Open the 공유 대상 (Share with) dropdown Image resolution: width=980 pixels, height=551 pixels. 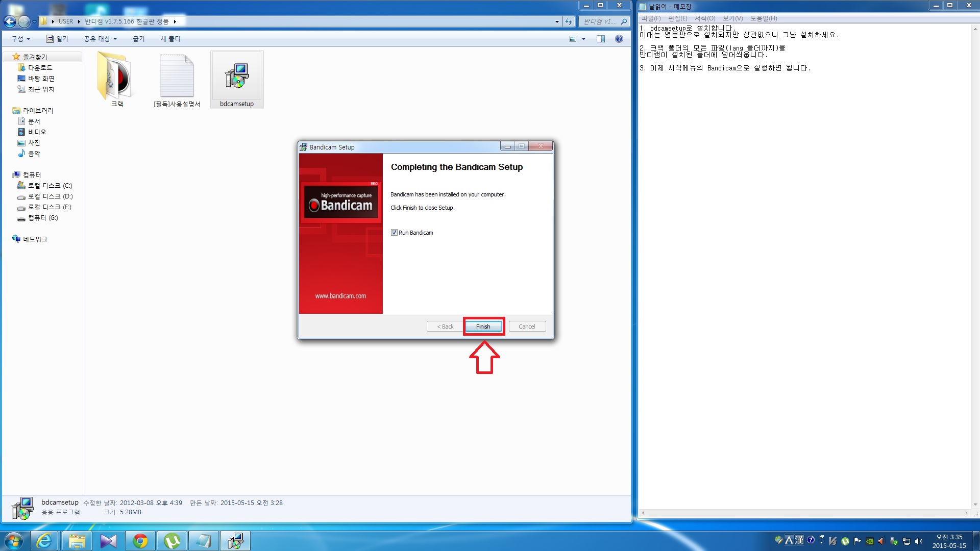point(100,39)
